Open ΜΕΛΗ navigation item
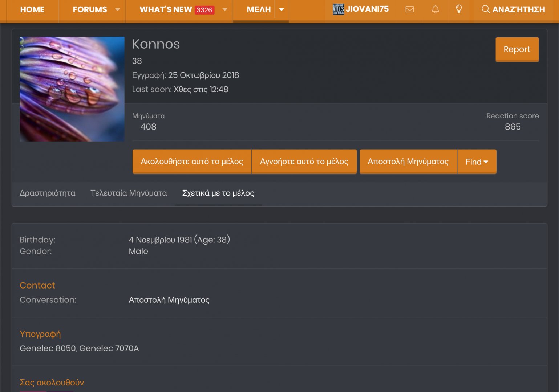Screen dimensions: 559x392 259,9
